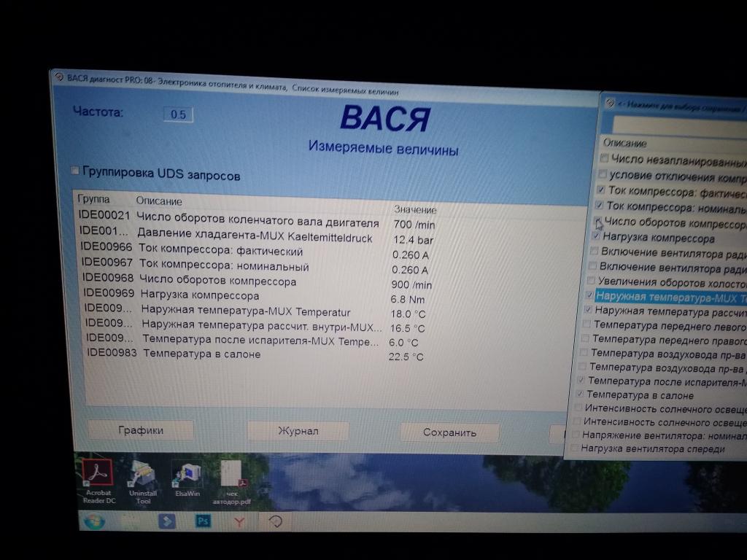Click blue arrow app in taskbar
The height and width of the screenshot is (560, 747).
(x=167, y=521)
